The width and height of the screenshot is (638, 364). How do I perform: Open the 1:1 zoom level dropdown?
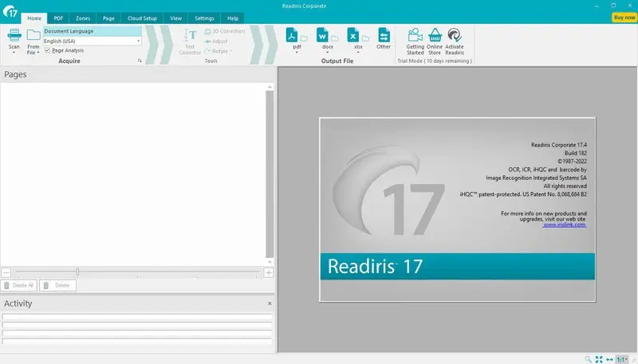(622, 359)
